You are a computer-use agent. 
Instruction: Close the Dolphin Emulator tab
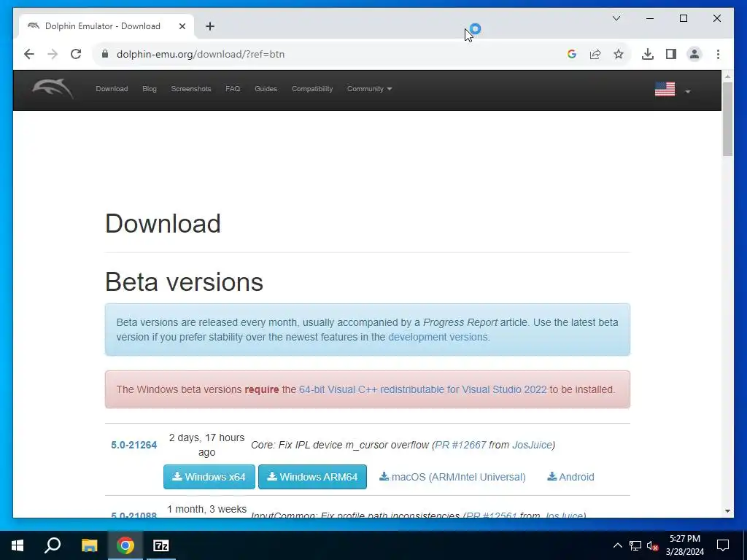182,26
